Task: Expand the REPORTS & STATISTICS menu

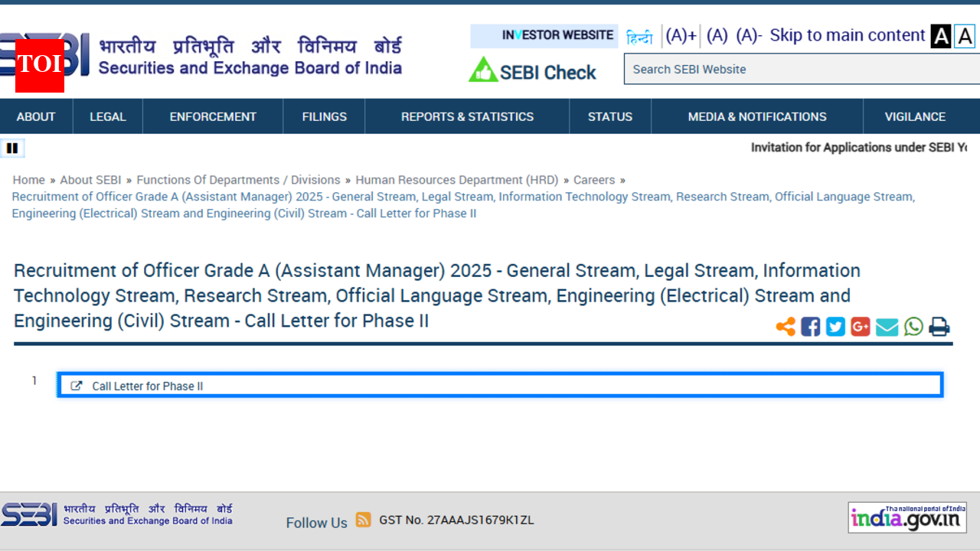Action: coord(467,116)
